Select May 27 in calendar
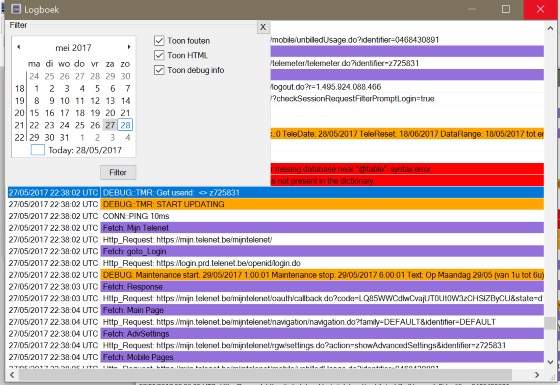This screenshot has width=560, height=385. click(x=110, y=125)
